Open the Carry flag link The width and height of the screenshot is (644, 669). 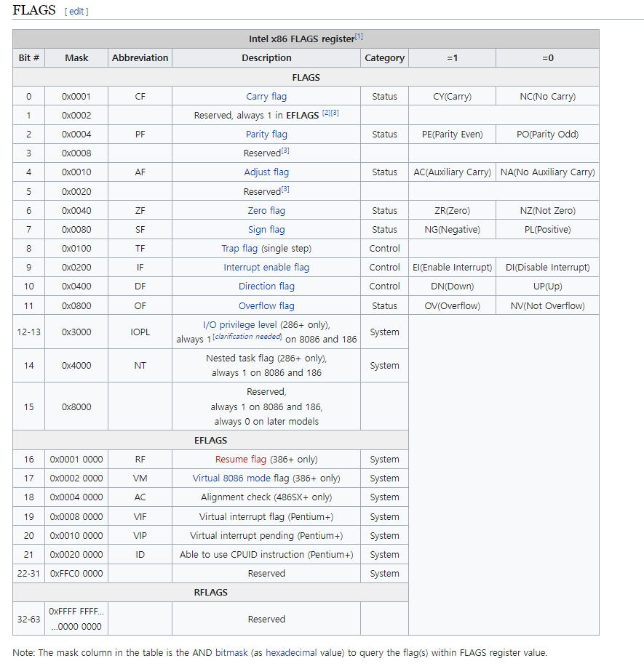pyautogui.click(x=266, y=97)
